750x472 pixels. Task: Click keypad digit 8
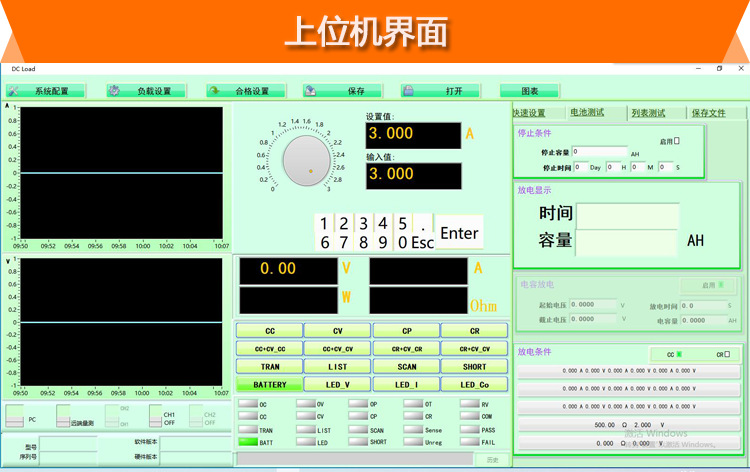[x=364, y=242]
